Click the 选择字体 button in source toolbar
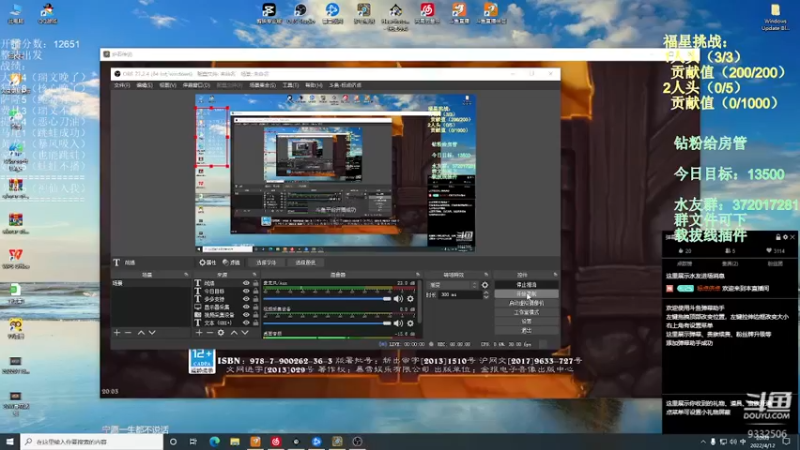This screenshot has width=800, height=450. [266, 262]
